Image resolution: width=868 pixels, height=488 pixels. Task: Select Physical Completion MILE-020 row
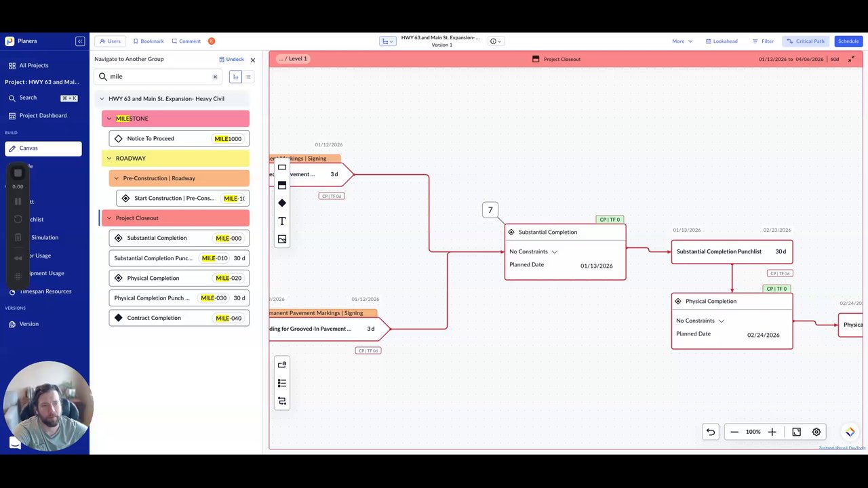coord(179,279)
